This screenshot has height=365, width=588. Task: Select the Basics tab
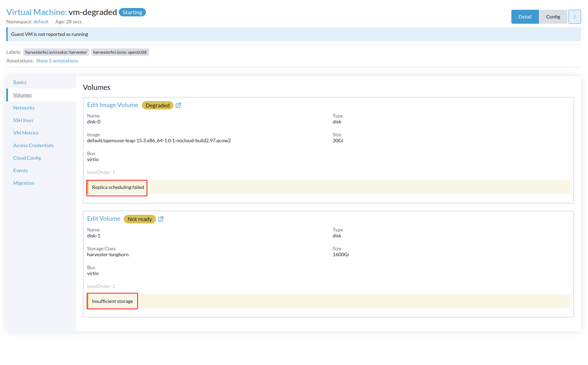pyautogui.click(x=41, y=82)
